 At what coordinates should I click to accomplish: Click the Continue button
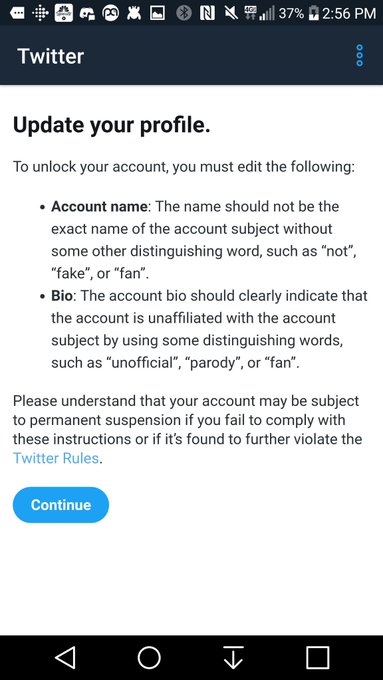[61, 505]
